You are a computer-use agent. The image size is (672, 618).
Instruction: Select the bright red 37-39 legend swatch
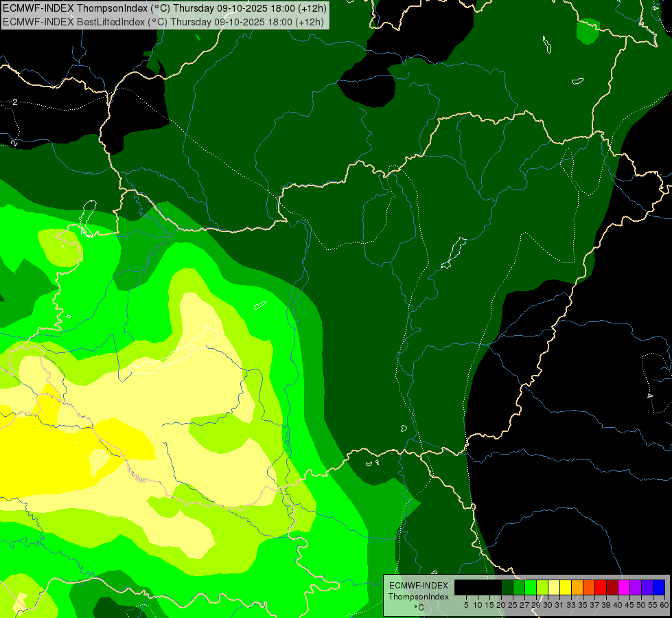click(601, 587)
